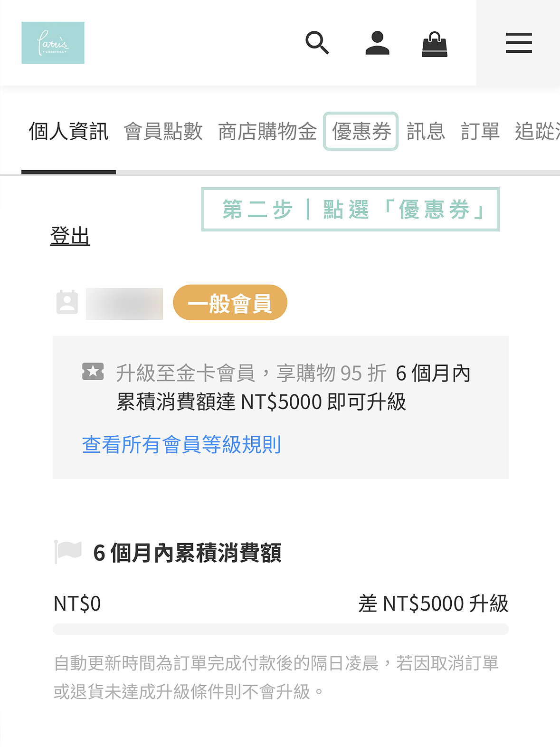This screenshot has width=560, height=747.
Task: Click the blurred member name
Action: click(124, 303)
